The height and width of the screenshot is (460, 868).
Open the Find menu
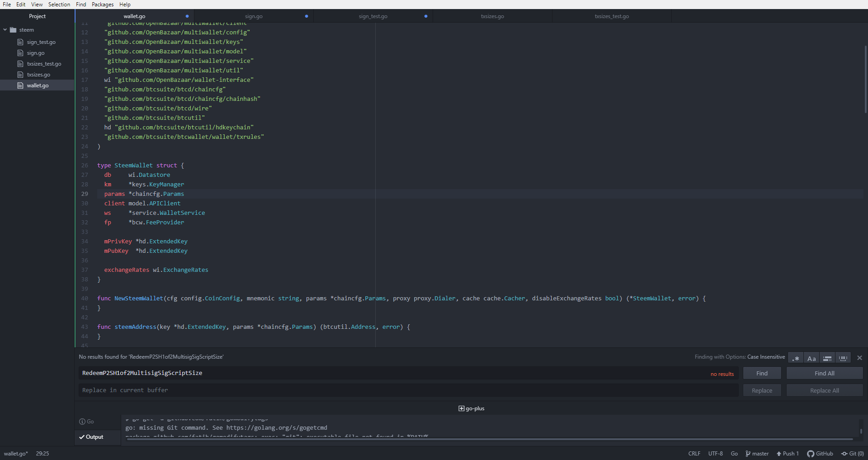[x=81, y=5]
